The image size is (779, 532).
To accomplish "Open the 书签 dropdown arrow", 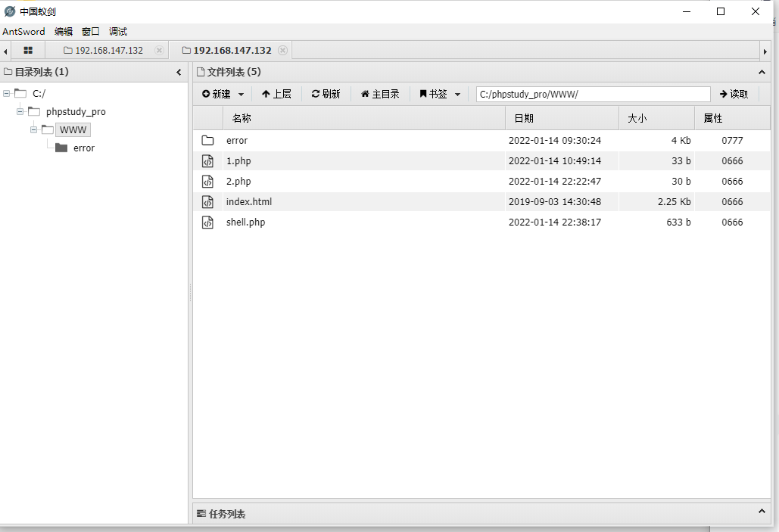I will click(457, 95).
